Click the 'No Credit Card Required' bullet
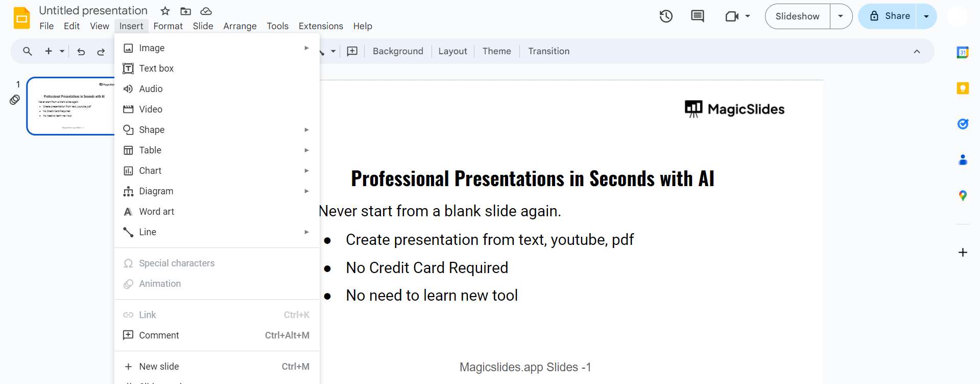Image resolution: width=980 pixels, height=384 pixels. coord(427,268)
